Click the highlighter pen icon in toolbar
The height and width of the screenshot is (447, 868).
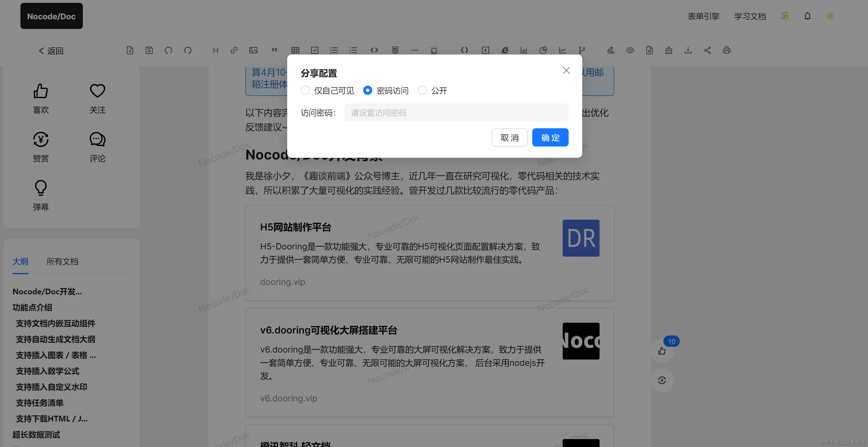click(611, 50)
